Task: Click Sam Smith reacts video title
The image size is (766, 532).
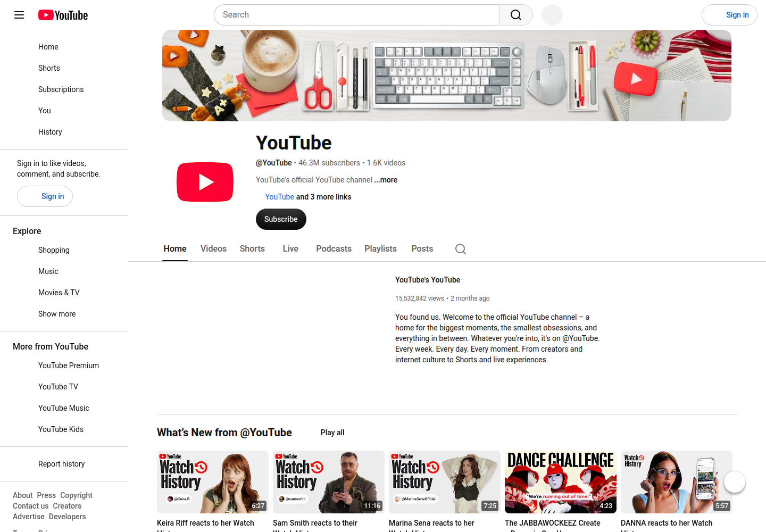Action: tap(315, 525)
